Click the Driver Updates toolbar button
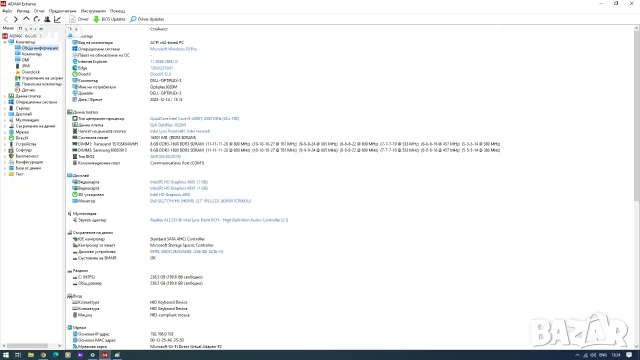 [x=147, y=19]
